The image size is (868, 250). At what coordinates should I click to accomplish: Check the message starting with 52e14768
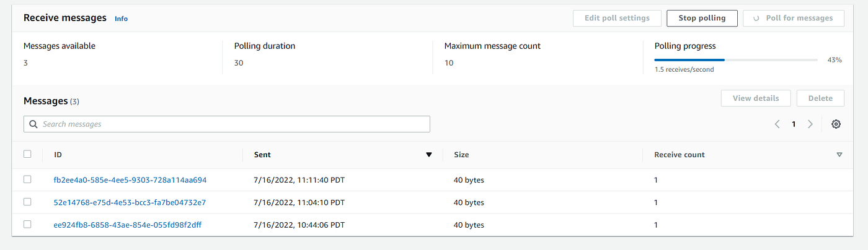(27, 202)
